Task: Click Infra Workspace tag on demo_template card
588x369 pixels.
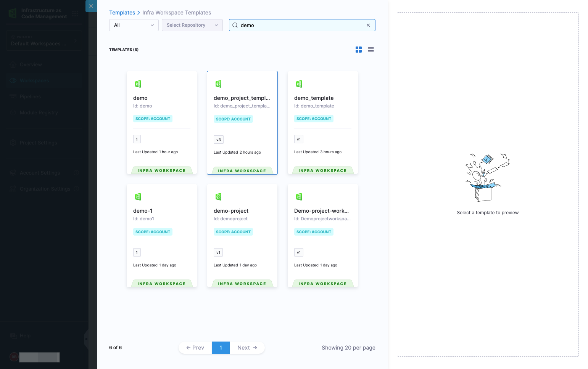Action: (x=323, y=170)
